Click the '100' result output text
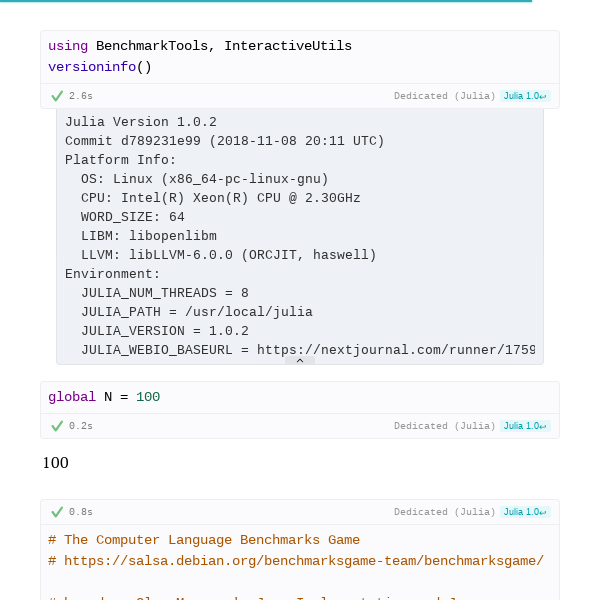The width and height of the screenshot is (600, 600). [55, 463]
